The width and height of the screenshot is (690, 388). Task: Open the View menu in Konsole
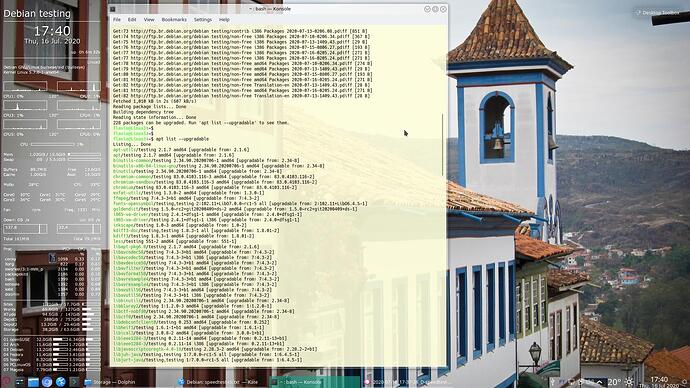click(149, 20)
